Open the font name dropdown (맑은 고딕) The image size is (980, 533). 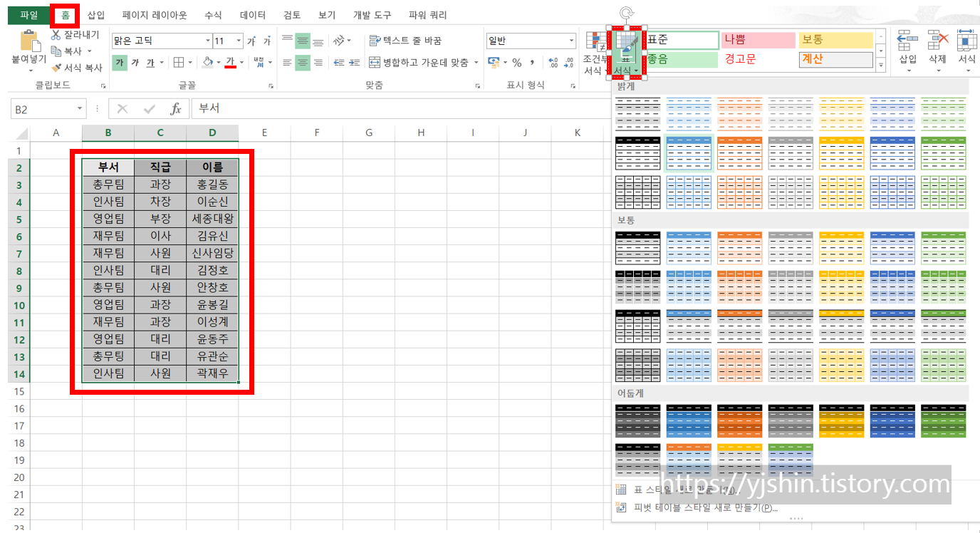[208, 41]
